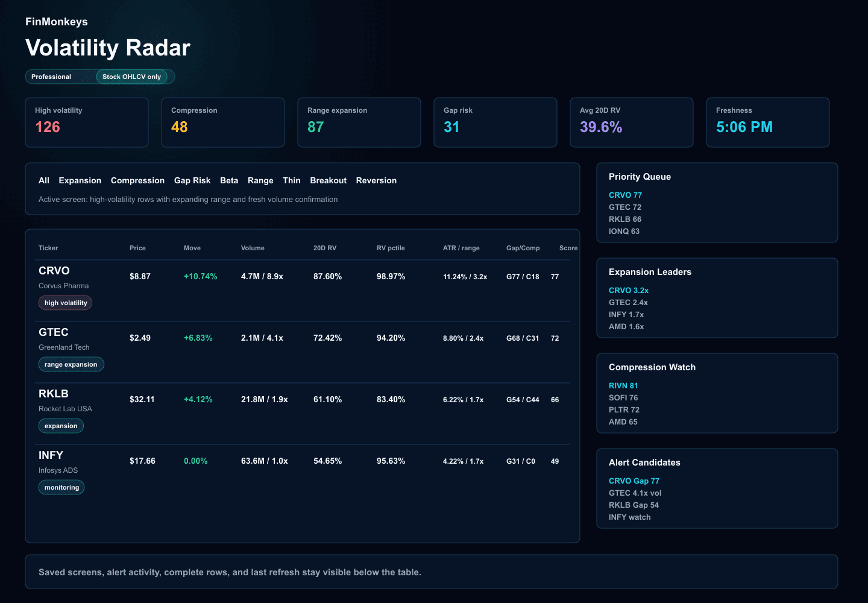Open the CRVO ticker row

point(304,291)
